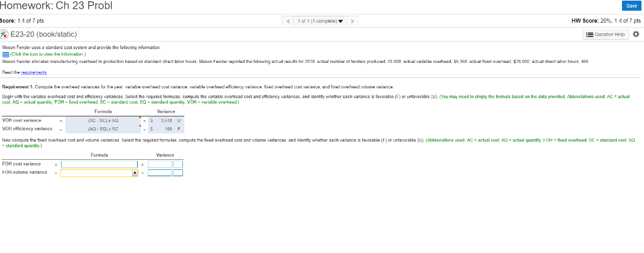Viewport: 644px width, 253px height.
Task: Click the FOH cost variance F/U box
Action: [178, 164]
